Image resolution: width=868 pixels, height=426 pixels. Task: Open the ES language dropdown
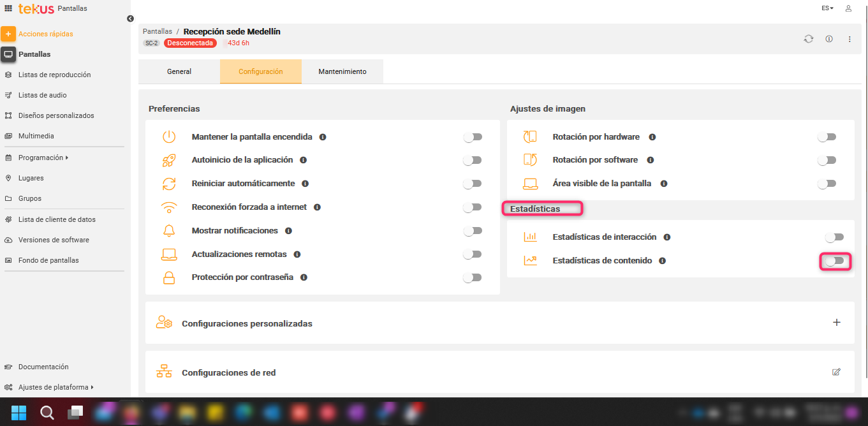pyautogui.click(x=827, y=8)
